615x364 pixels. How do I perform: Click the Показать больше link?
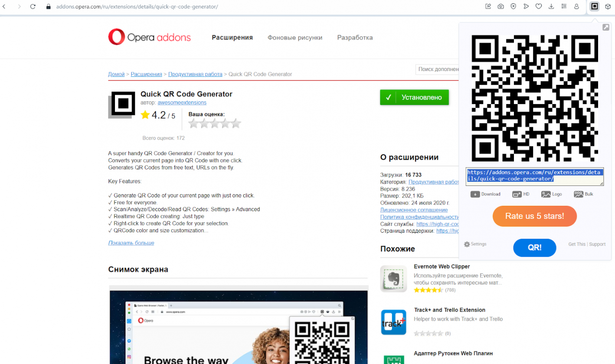(131, 243)
